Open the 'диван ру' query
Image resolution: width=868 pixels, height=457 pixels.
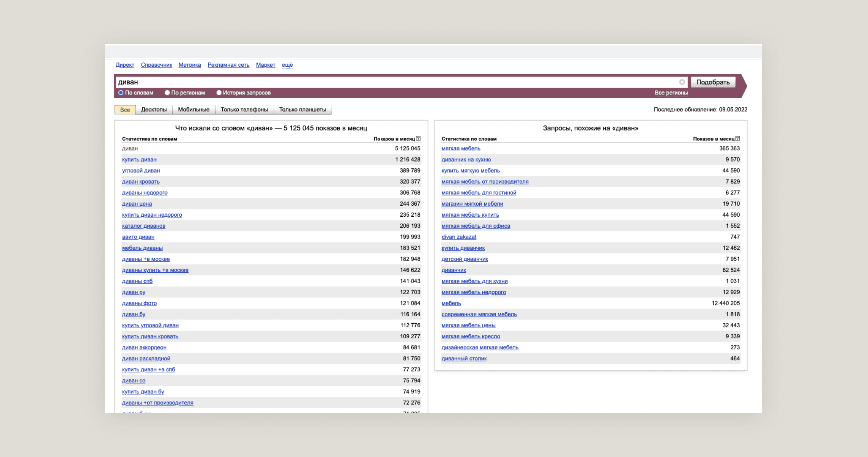134,292
